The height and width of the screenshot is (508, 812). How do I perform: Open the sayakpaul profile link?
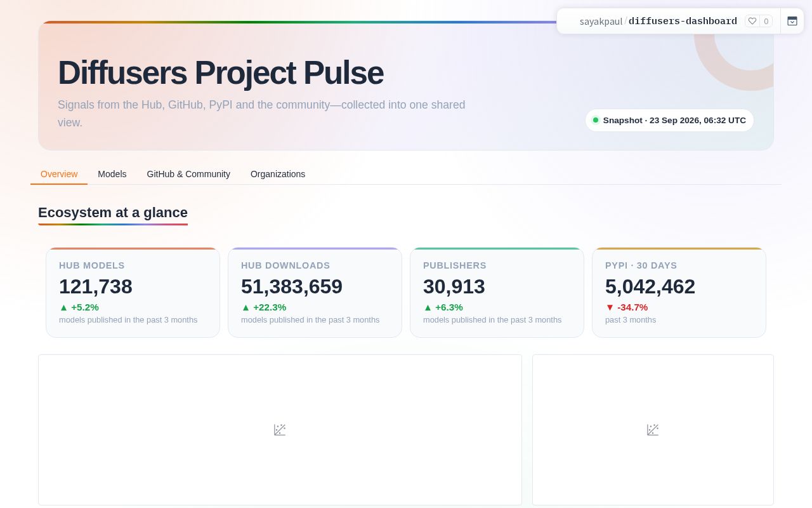[601, 22]
